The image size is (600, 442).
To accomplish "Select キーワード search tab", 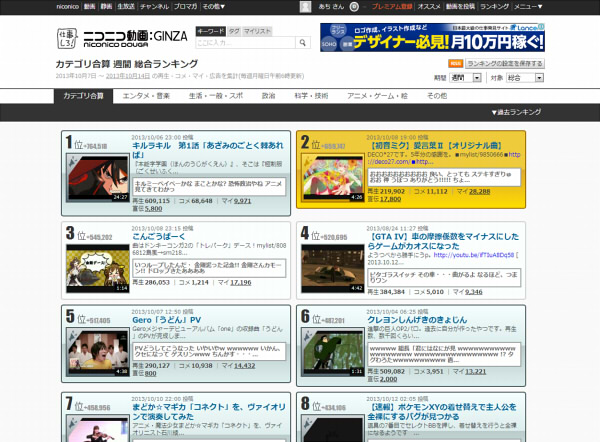I will (x=211, y=31).
